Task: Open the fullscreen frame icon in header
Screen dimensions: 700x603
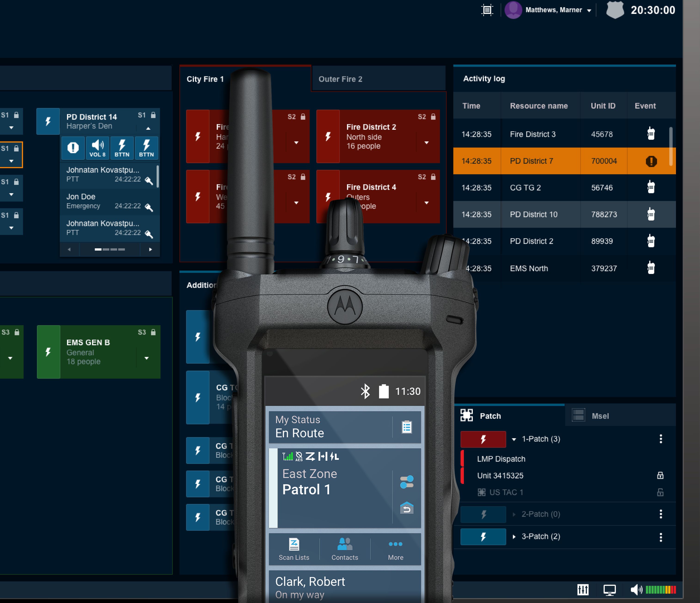Action: point(487,10)
